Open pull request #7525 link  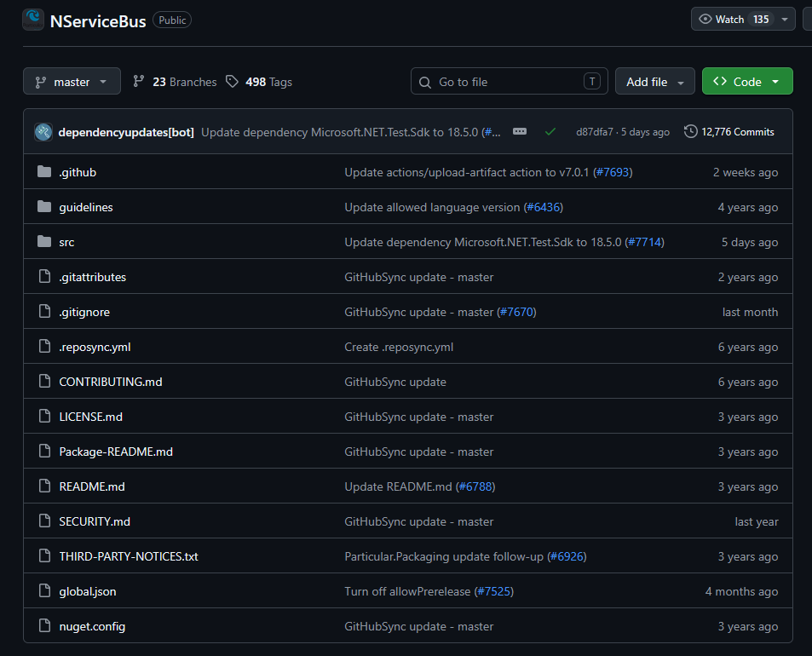coord(494,591)
